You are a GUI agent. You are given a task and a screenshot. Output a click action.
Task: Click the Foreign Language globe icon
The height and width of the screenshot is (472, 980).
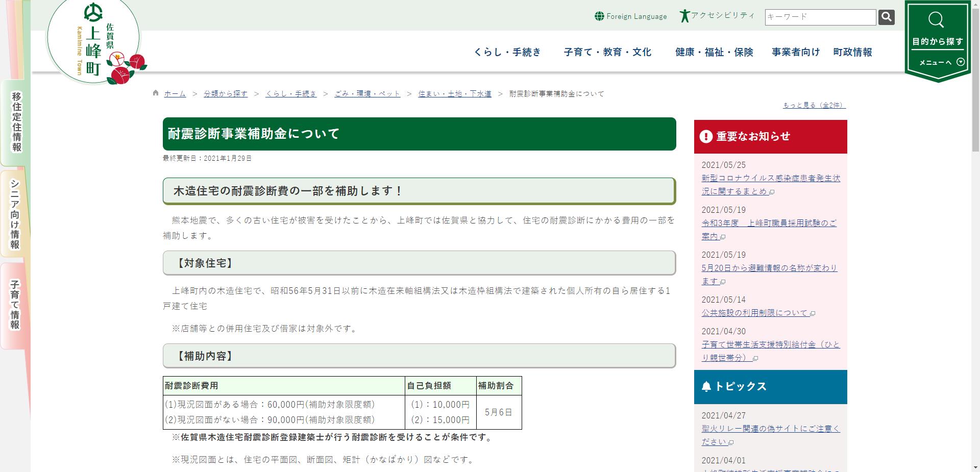point(598,16)
